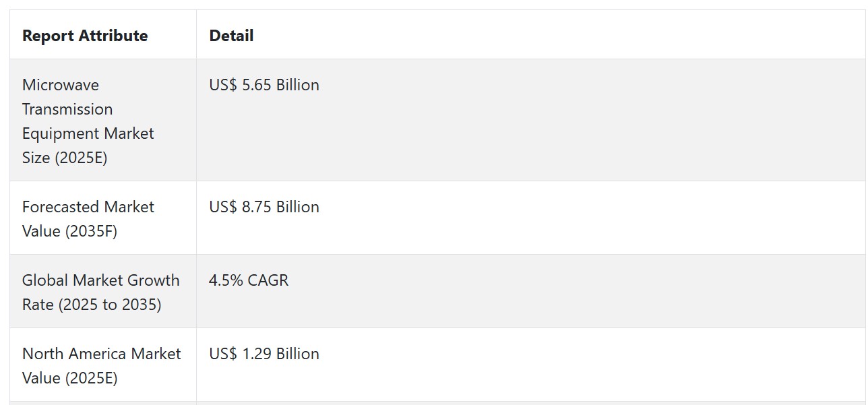Click the text Forecasted Market

pyautogui.click(x=88, y=207)
